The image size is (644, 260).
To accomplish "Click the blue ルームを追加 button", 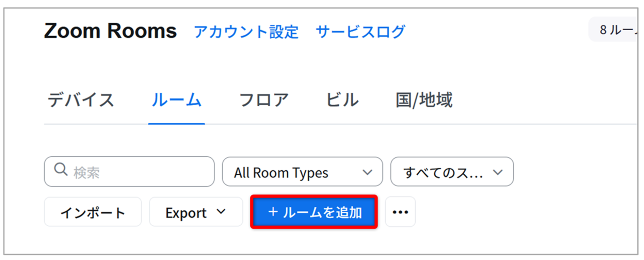I will (314, 212).
